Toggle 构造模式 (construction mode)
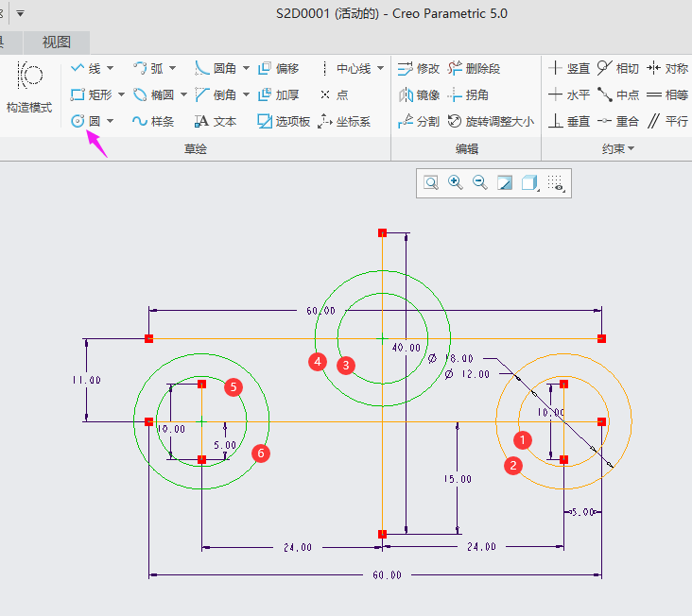The image size is (692, 616). coord(29,87)
